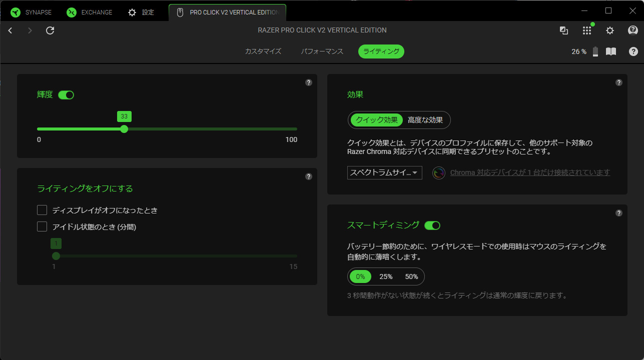Viewport: 644px width, 360px height.
Task: Click the idle minutes slider handle
Action: tap(56, 256)
